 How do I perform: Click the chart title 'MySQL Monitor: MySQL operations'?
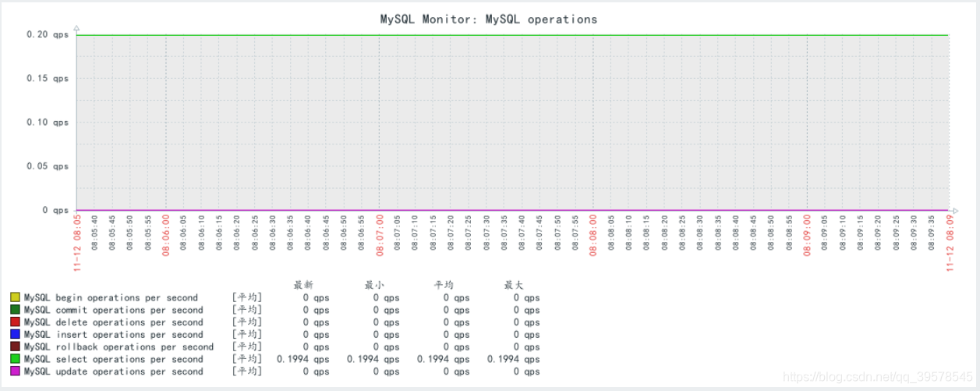click(x=489, y=20)
